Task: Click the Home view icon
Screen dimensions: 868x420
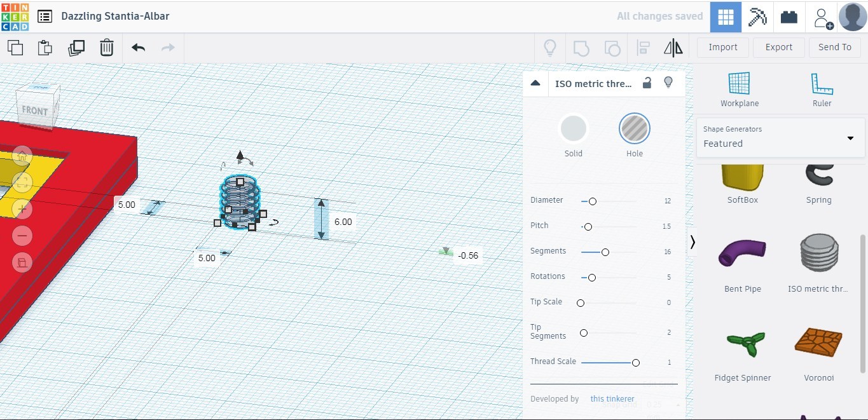Action: pyautogui.click(x=22, y=154)
